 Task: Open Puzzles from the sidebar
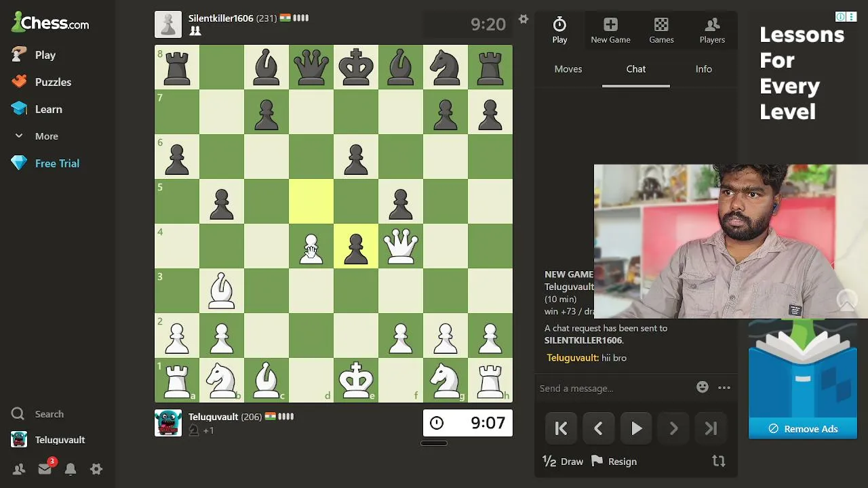(53, 82)
